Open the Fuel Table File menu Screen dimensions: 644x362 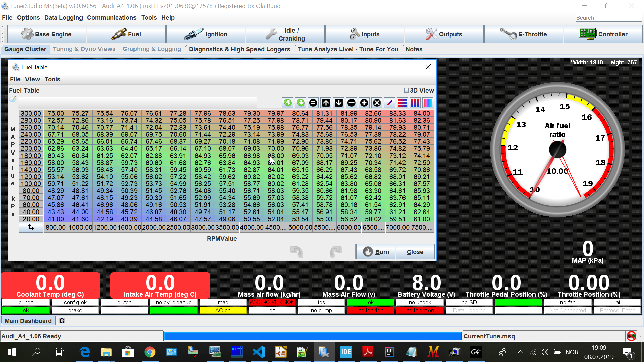[x=15, y=79]
